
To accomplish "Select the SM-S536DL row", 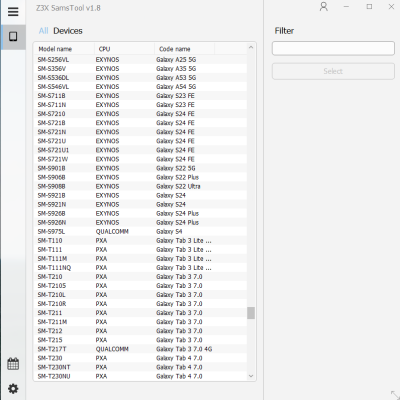I will point(140,78).
